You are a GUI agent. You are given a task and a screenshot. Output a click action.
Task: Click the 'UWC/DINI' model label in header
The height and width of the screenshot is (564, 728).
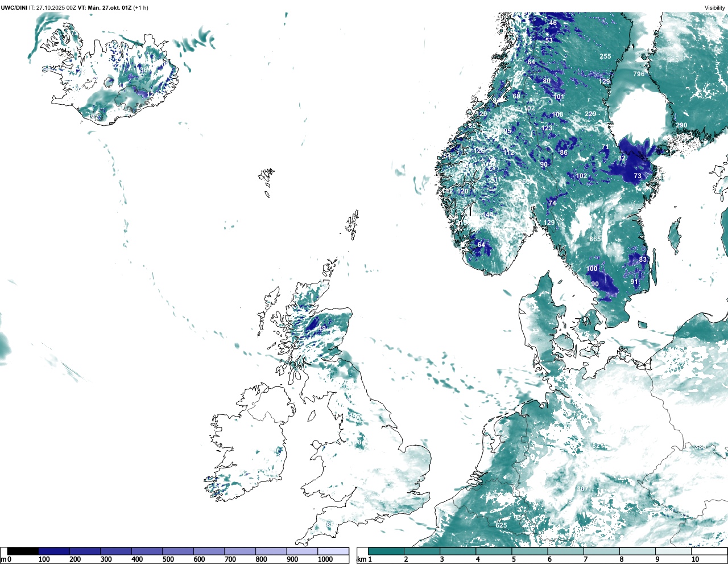click(x=14, y=8)
